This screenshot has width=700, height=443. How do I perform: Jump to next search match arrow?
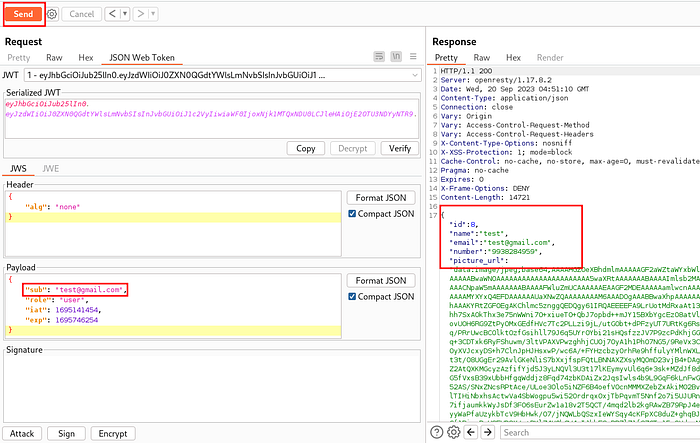[488, 432]
